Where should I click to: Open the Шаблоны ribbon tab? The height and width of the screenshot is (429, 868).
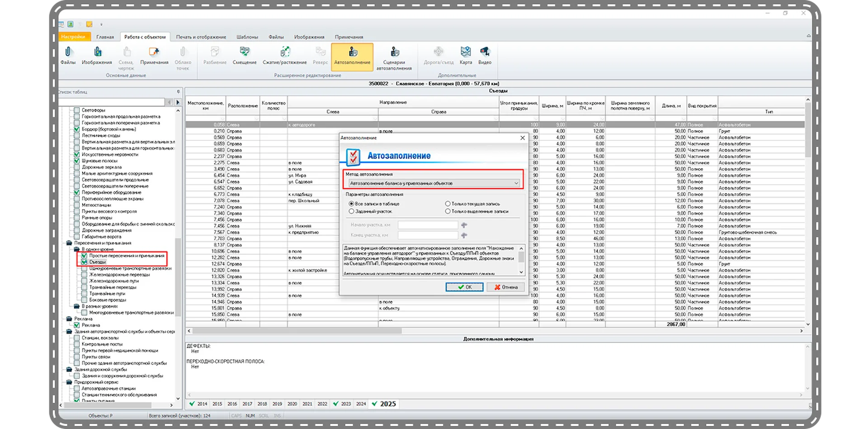pyautogui.click(x=247, y=37)
